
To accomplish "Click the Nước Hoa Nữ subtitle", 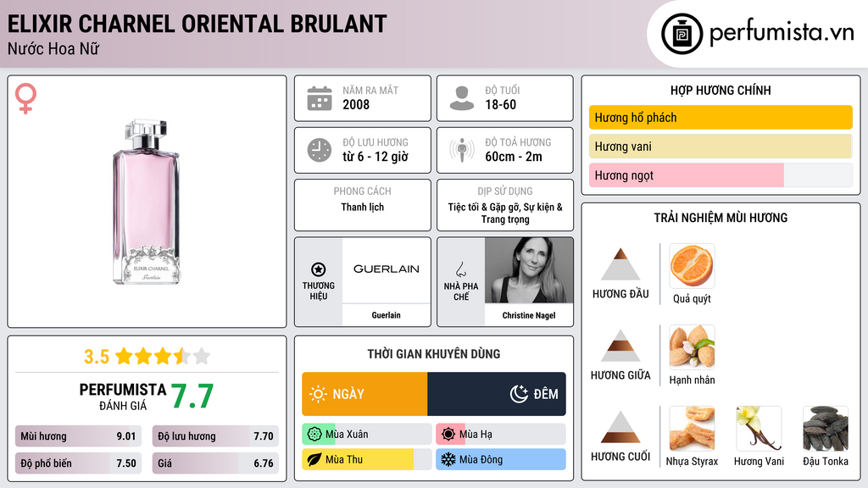I will coord(53,48).
